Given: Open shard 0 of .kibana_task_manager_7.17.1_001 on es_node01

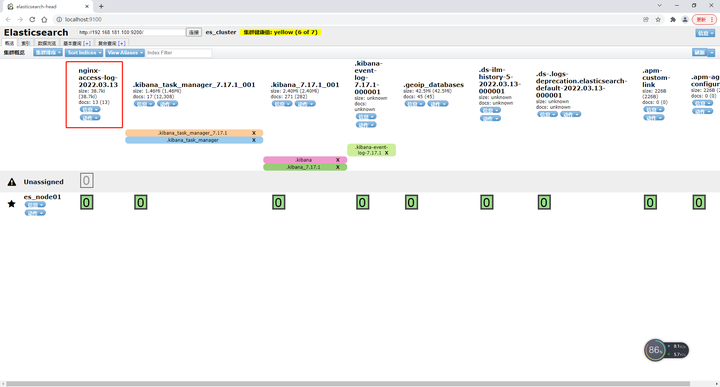Looking at the screenshot, I should click(141, 202).
